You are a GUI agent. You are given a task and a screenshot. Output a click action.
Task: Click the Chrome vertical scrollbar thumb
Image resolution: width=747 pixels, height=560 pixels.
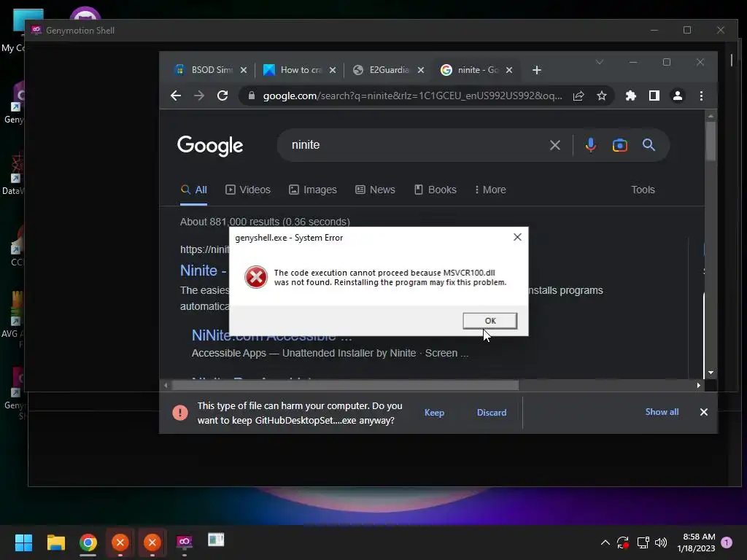(x=711, y=141)
